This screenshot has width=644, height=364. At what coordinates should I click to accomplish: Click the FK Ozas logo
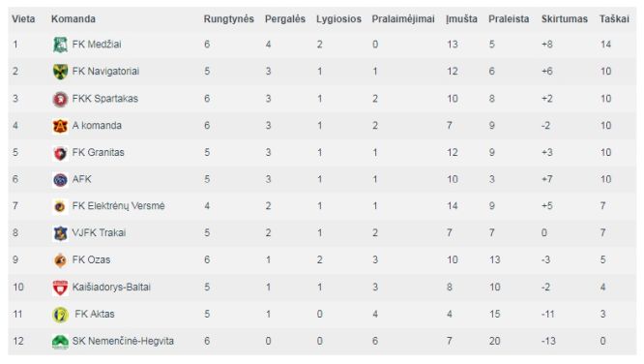click(x=60, y=260)
